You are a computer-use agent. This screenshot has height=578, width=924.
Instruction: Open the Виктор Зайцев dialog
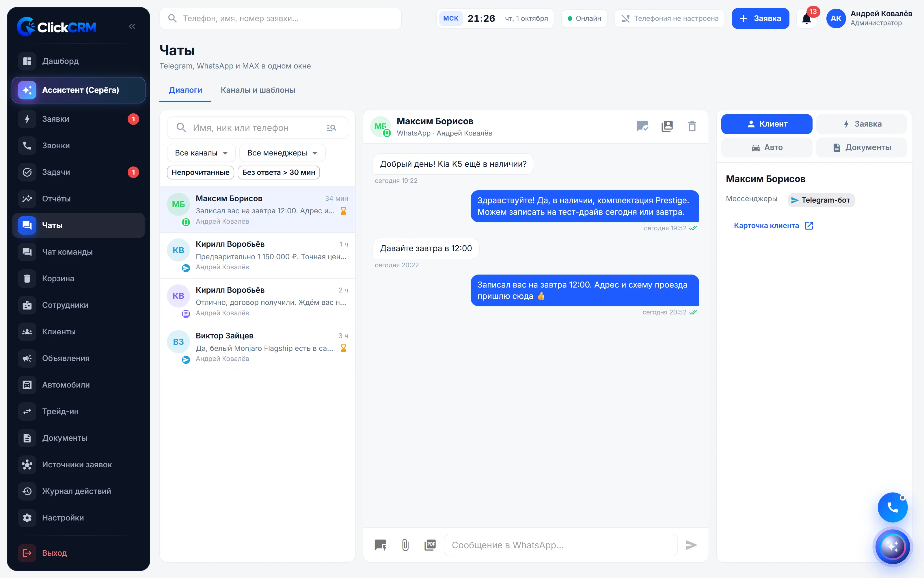257,347
